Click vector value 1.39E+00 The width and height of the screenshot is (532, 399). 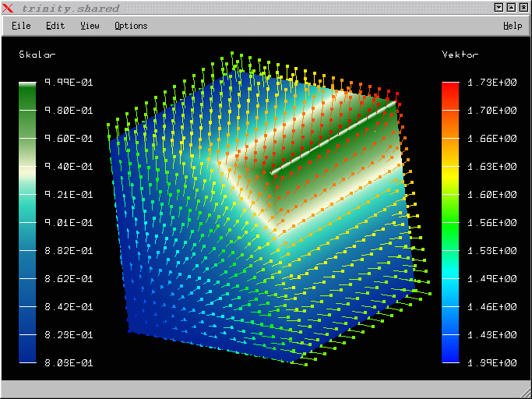[492, 363]
